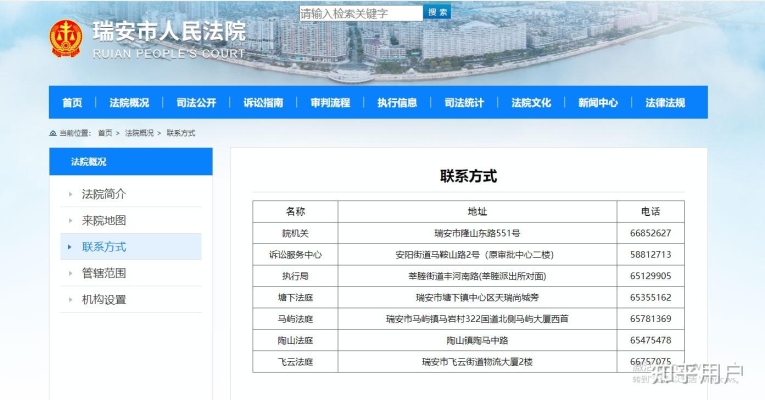Open the 执行信息 navigation menu

397,102
